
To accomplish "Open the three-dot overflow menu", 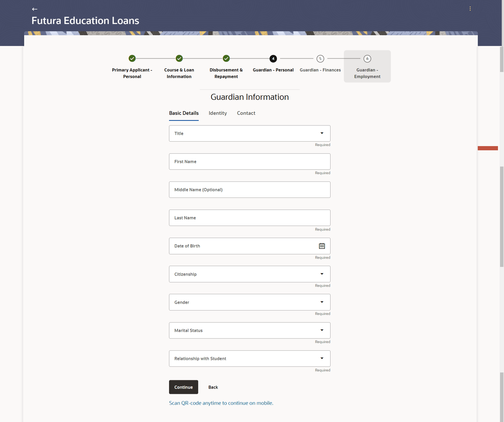I will click(470, 9).
